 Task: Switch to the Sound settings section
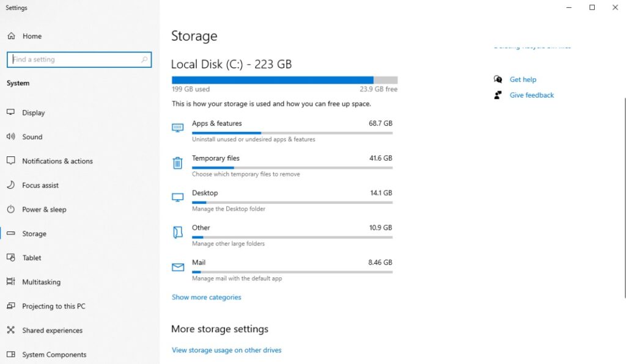pos(32,137)
